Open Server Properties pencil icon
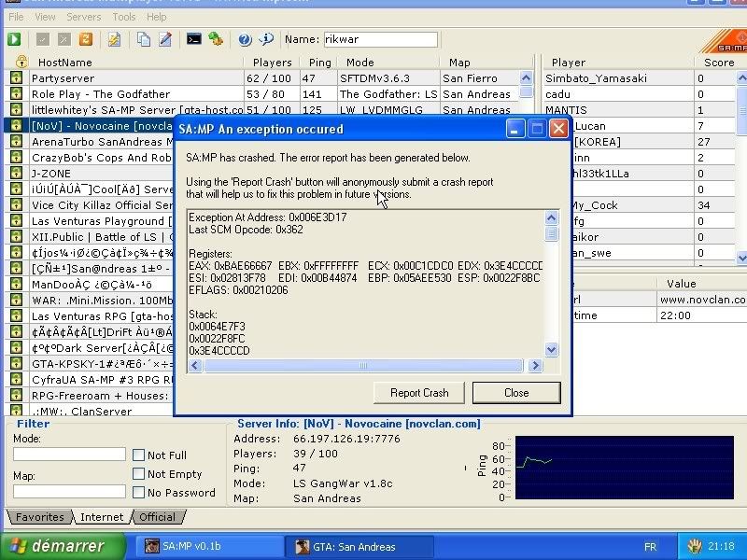This screenshot has height=560, width=747. (x=165, y=39)
